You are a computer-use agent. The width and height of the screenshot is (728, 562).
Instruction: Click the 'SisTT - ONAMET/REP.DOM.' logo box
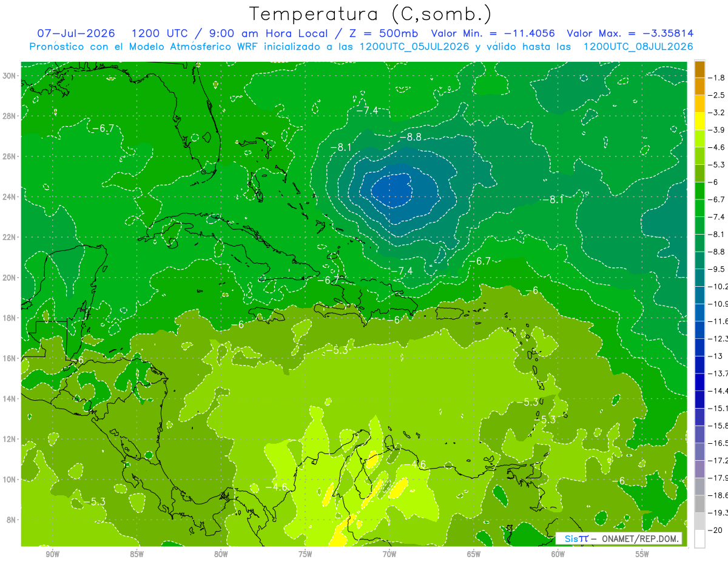(x=618, y=538)
